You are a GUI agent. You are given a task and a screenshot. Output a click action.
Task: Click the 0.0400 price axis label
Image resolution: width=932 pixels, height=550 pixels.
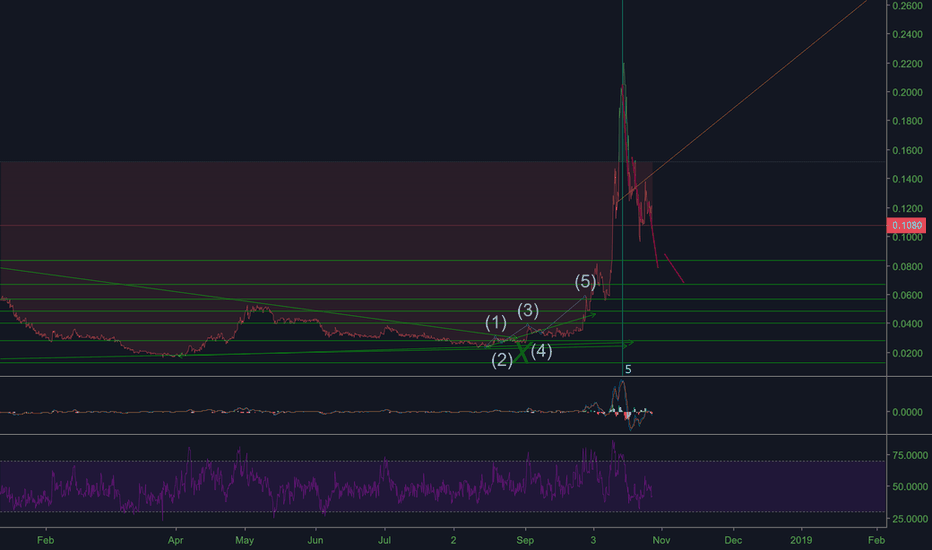coord(907,323)
